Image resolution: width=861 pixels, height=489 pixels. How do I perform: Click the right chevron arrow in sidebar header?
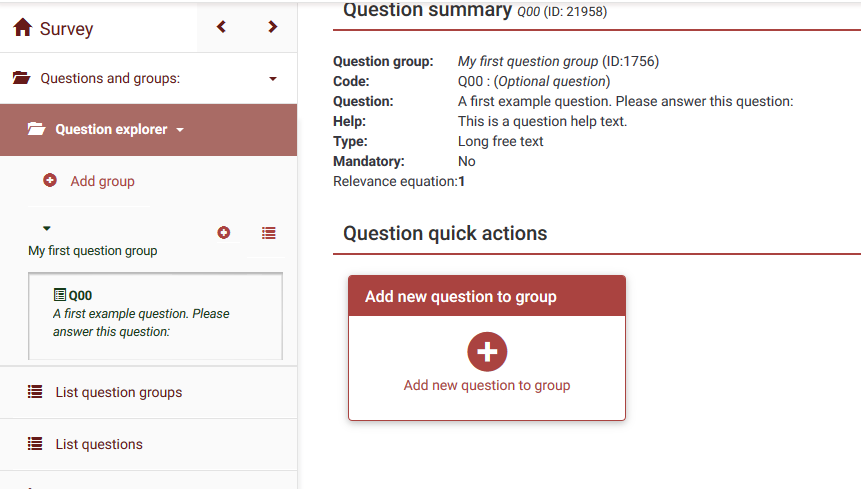(x=272, y=27)
